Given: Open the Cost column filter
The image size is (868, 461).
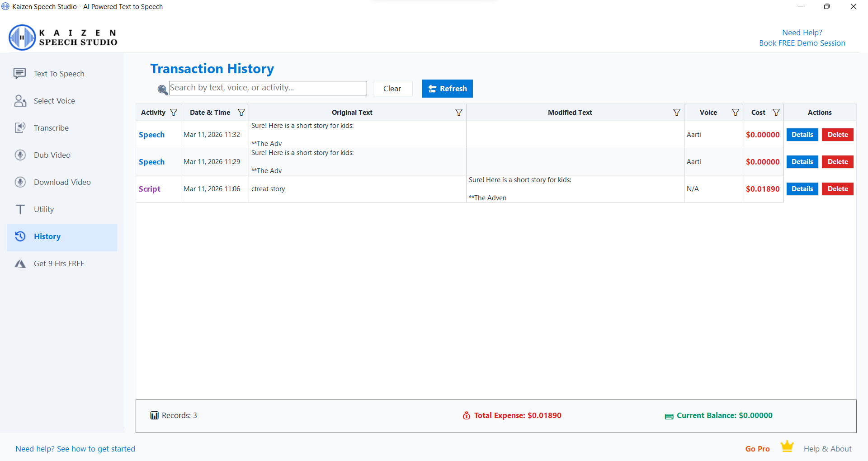Looking at the screenshot, I should pos(776,113).
